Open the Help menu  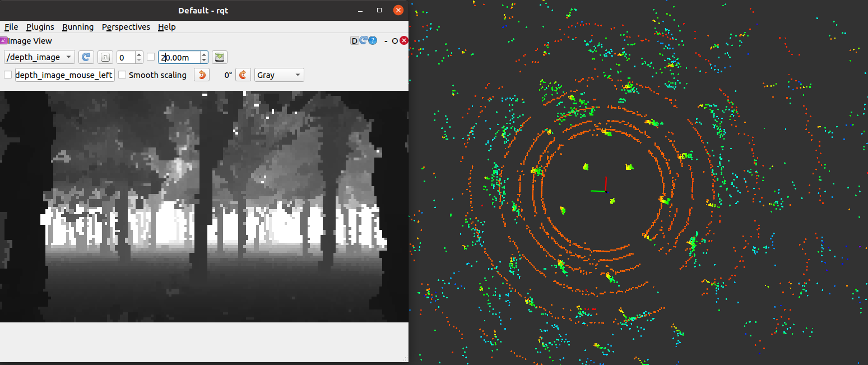point(166,27)
